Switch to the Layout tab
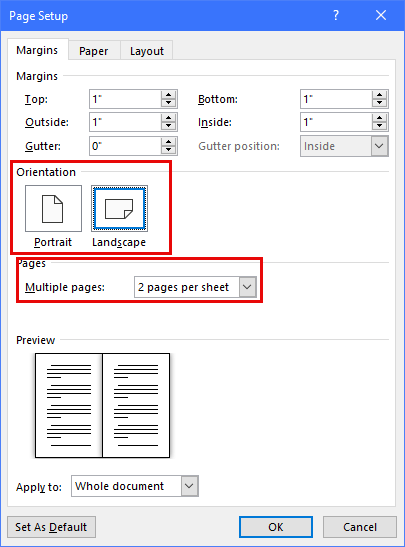The width and height of the screenshot is (405, 547). coord(147,51)
